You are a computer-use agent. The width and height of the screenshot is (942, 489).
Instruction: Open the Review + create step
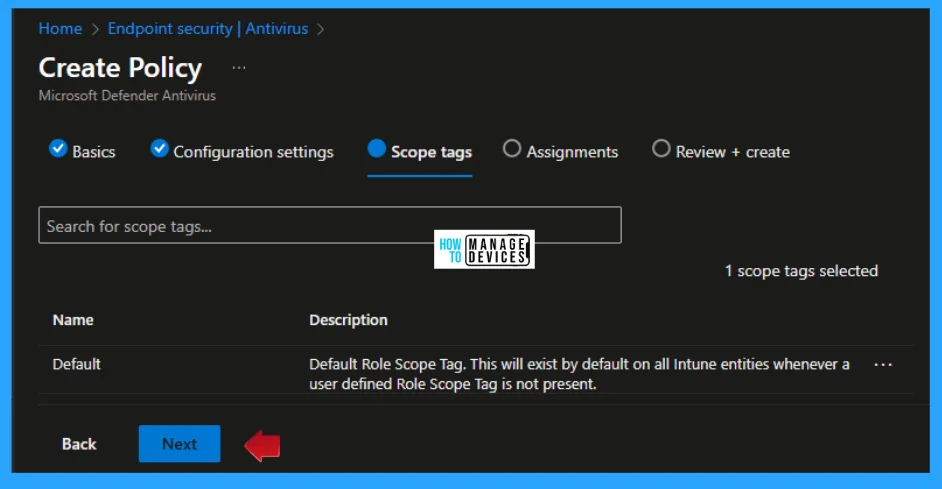(x=721, y=151)
